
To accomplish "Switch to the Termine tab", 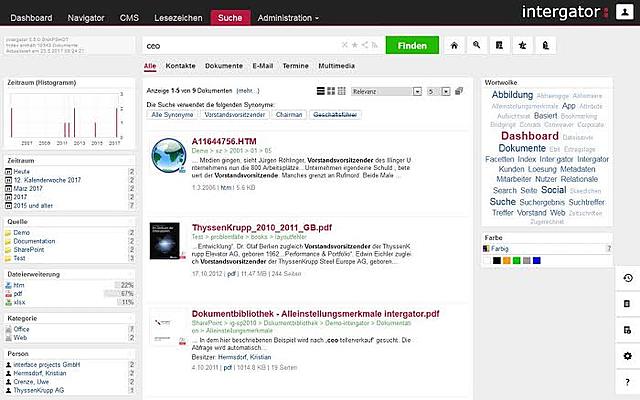I will (296, 66).
